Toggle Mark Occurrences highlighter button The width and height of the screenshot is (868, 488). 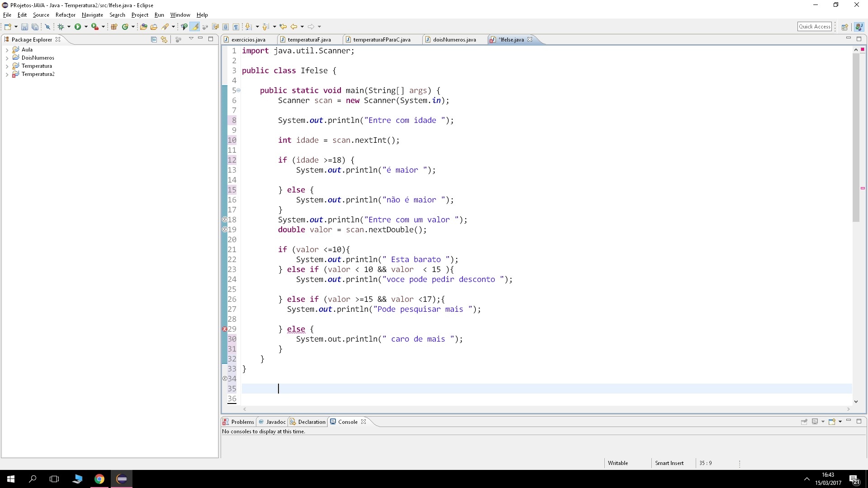click(195, 27)
